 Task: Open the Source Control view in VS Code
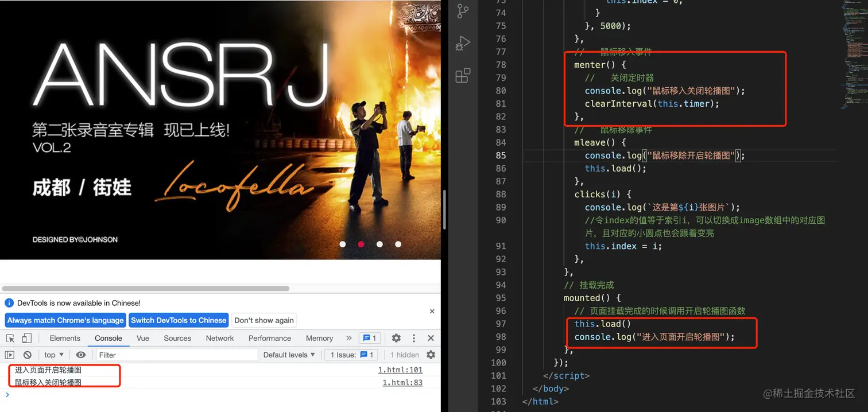click(x=463, y=11)
